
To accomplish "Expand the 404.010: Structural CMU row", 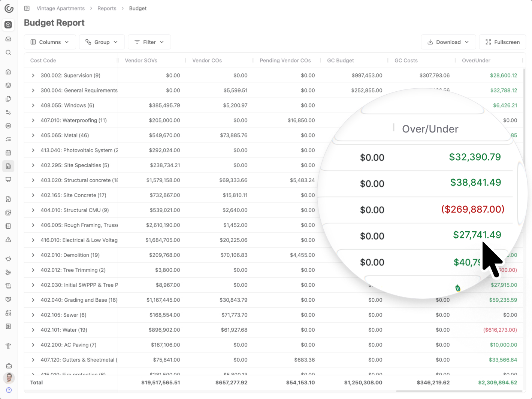I will [x=33, y=210].
